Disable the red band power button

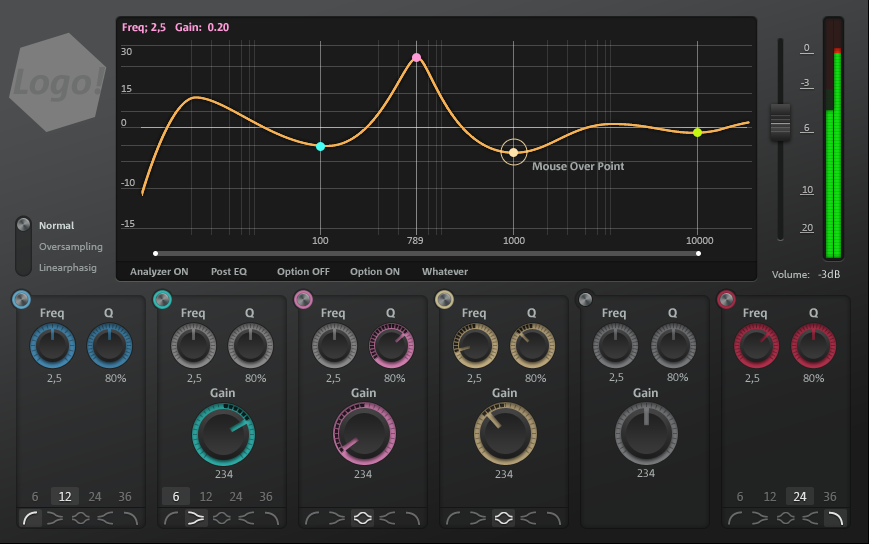tap(727, 300)
